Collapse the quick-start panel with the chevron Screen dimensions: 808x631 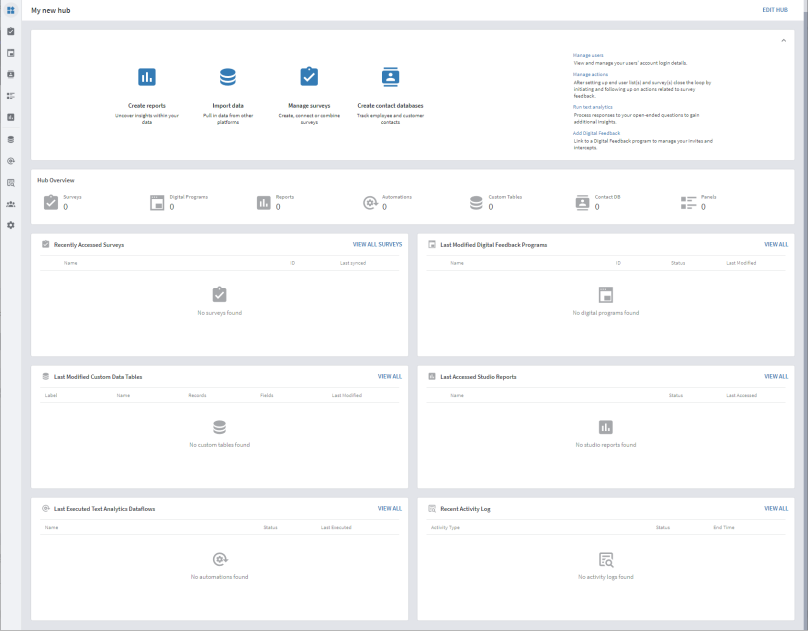783,41
